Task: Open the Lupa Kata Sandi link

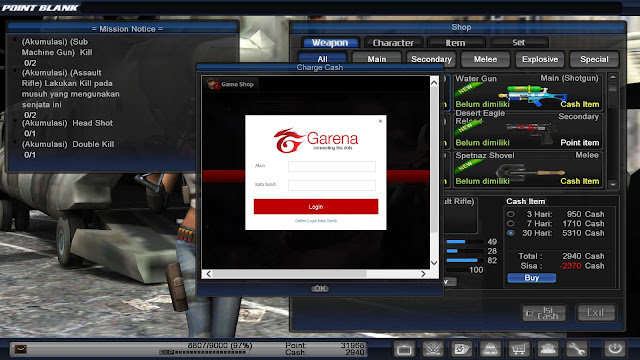Action: [x=322, y=221]
